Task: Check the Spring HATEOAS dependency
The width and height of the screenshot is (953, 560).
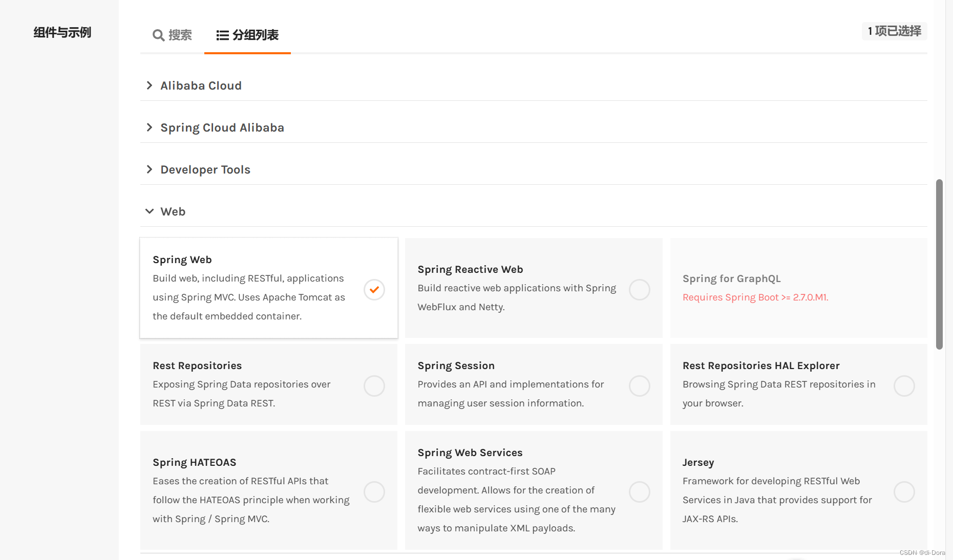Action: (x=374, y=491)
